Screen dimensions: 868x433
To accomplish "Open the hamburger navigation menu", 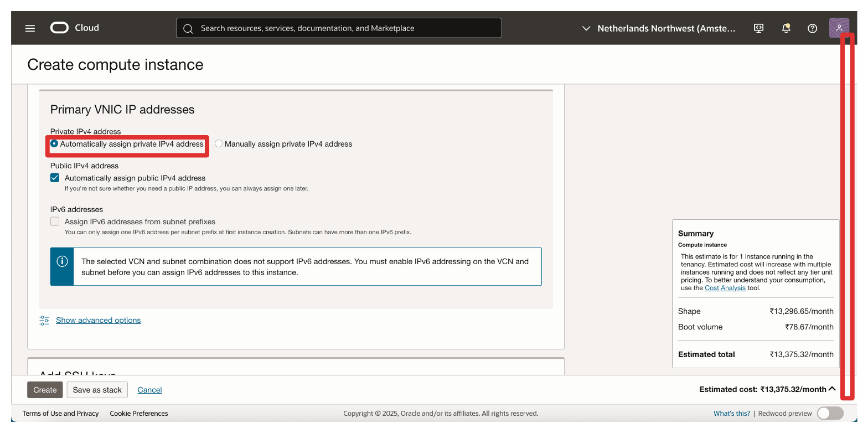I will [30, 28].
